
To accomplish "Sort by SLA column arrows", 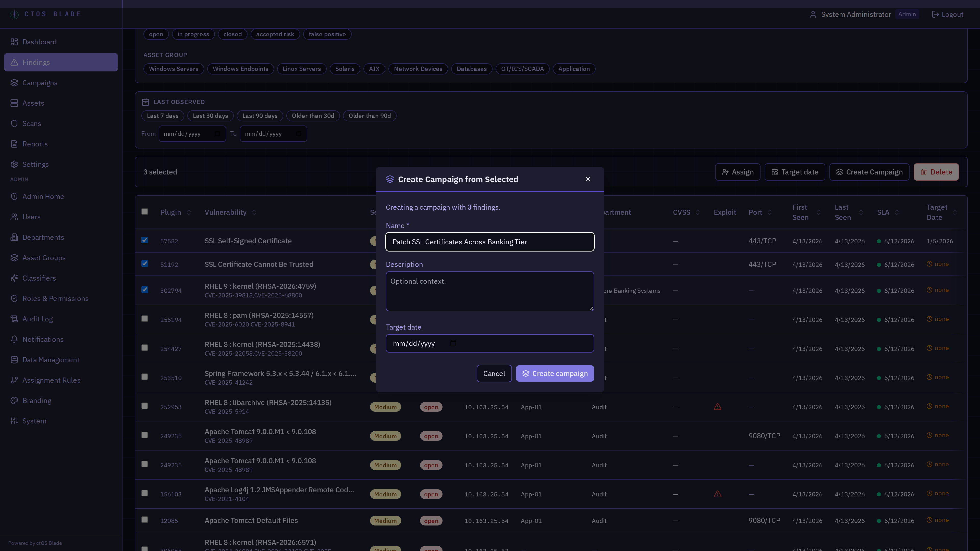I will tap(897, 212).
